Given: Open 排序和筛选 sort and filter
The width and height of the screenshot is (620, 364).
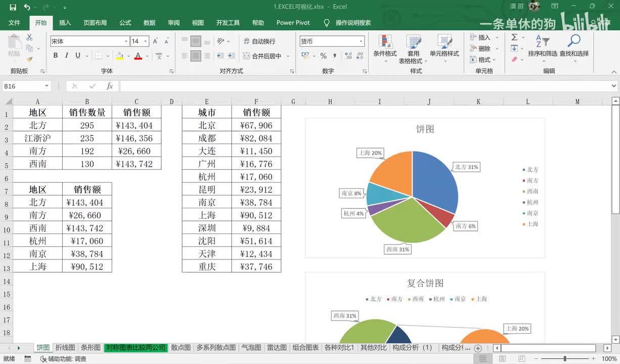Looking at the screenshot, I should tap(543, 49).
